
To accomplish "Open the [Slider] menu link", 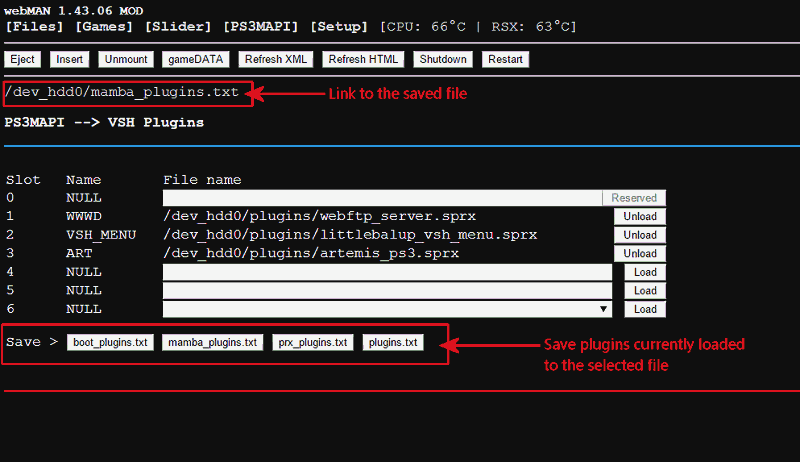I will [x=178, y=27].
